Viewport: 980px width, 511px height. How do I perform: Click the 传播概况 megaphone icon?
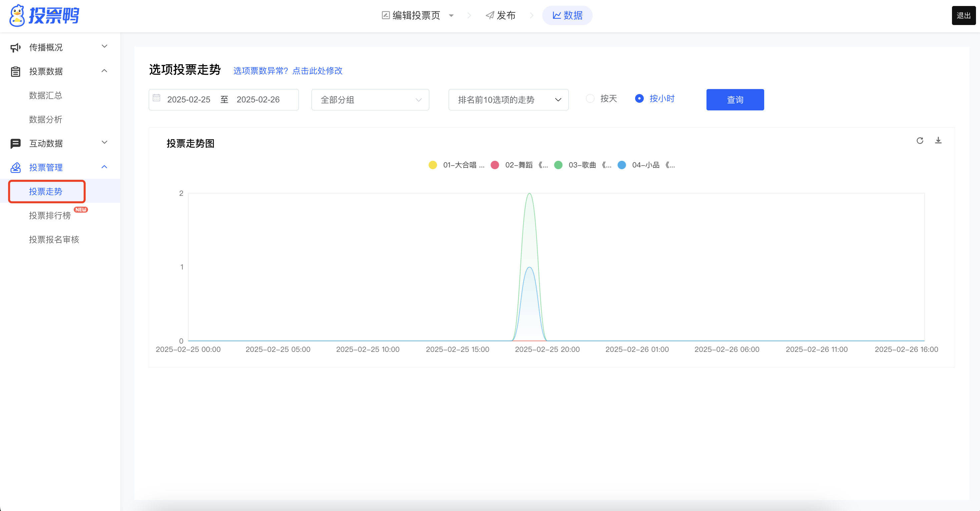(16, 48)
